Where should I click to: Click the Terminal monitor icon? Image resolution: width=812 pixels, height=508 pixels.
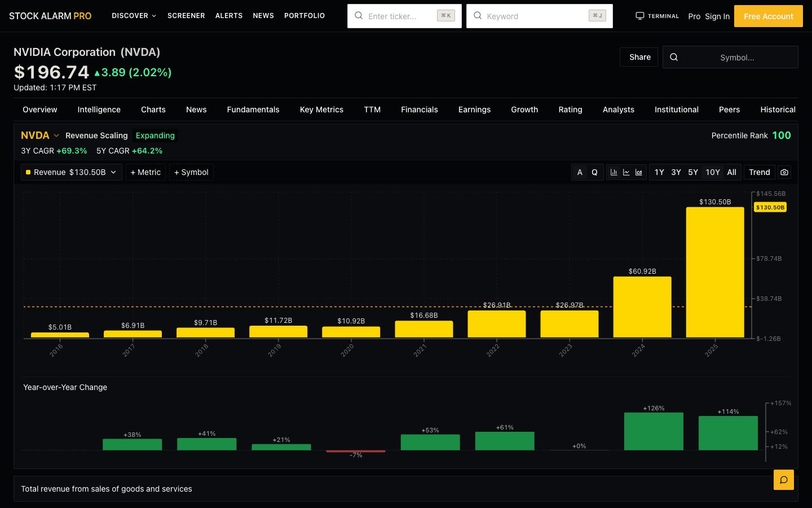point(640,16)
